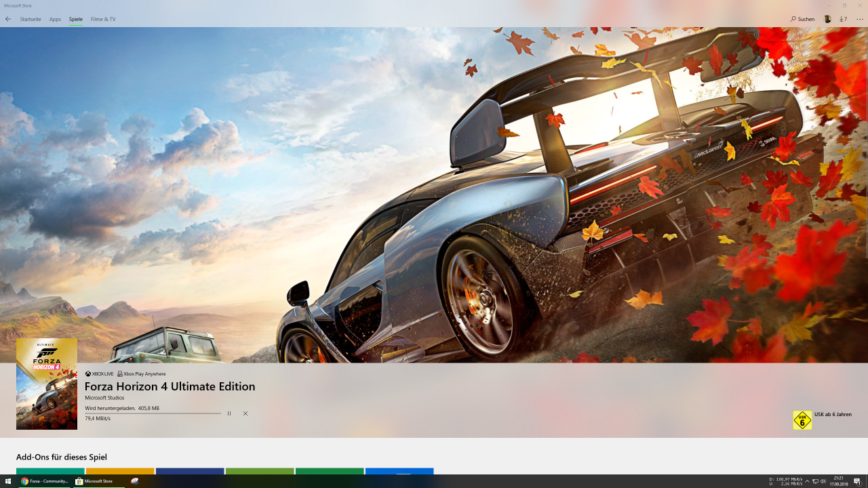The width and height of the screenshot is (868, 488).
Task: Switch to the Filme & TV section
Action: point(102,19)
